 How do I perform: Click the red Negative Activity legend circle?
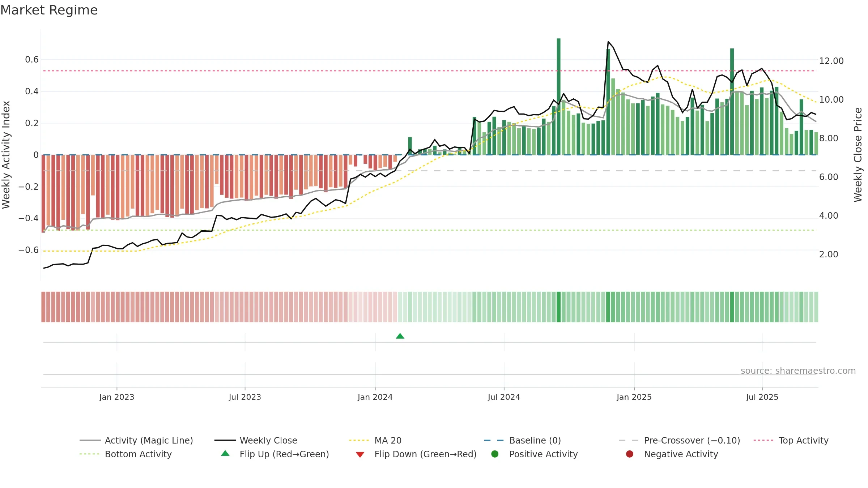630,454
